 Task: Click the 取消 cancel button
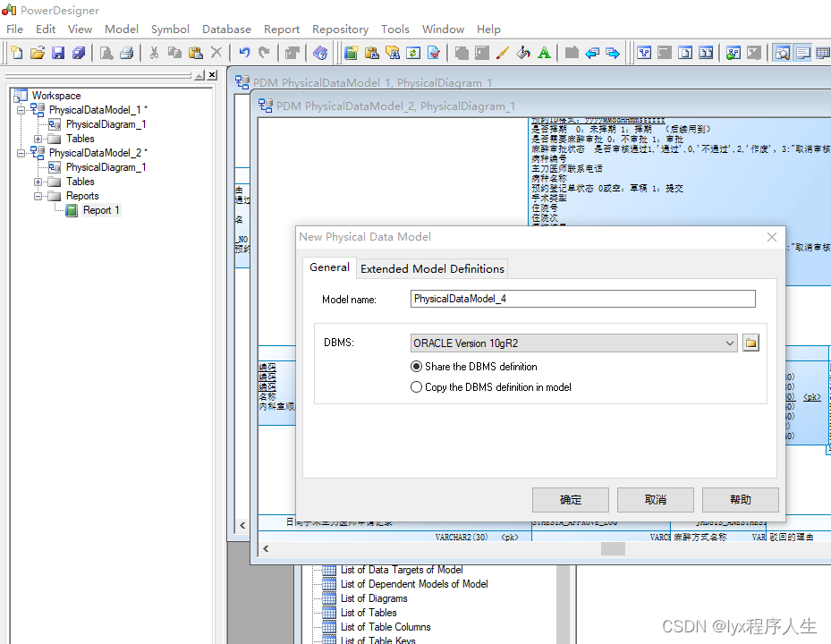click(655, 499)
